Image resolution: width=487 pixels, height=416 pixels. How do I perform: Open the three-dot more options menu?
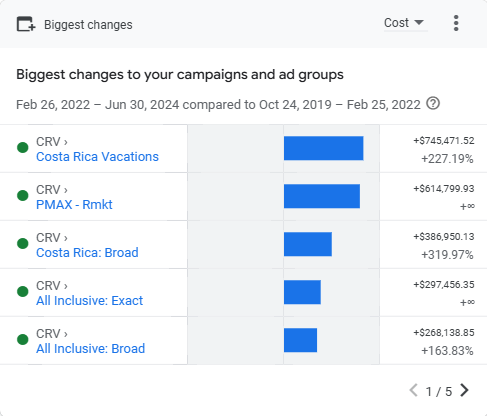coord(456,23)
